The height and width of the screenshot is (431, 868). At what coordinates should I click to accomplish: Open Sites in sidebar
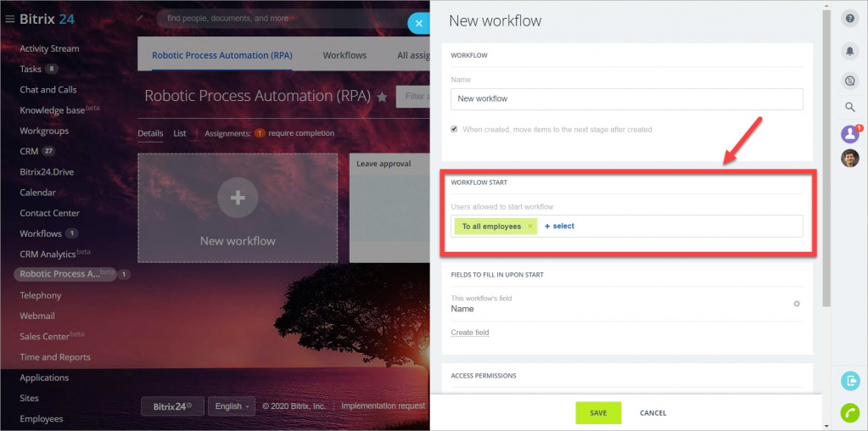(30, 398)
